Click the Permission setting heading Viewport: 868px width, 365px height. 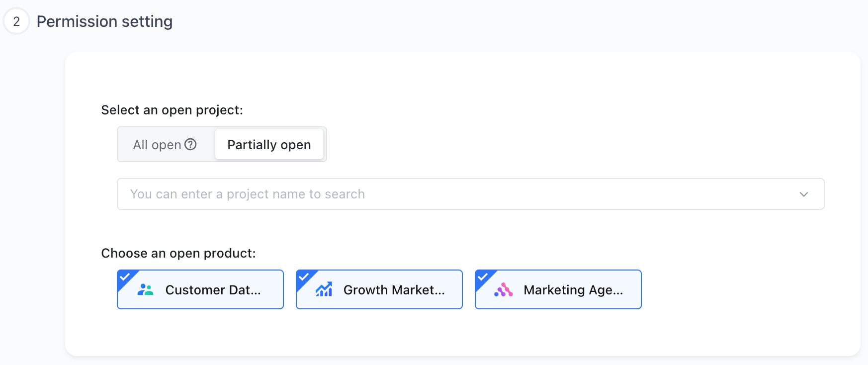[x=104, y=21]
